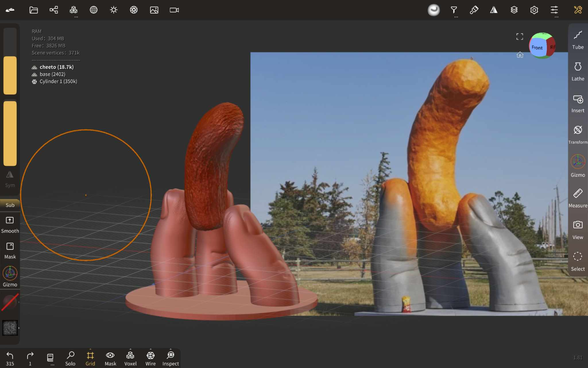Open the Topology menu icon
This screenshot has width=588, height=368.
click(x=73, y=10)
